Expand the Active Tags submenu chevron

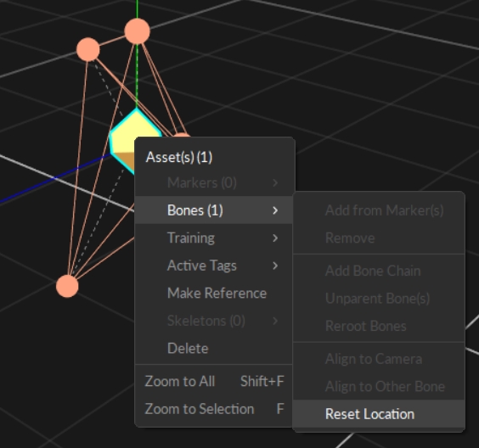[275, 266]
